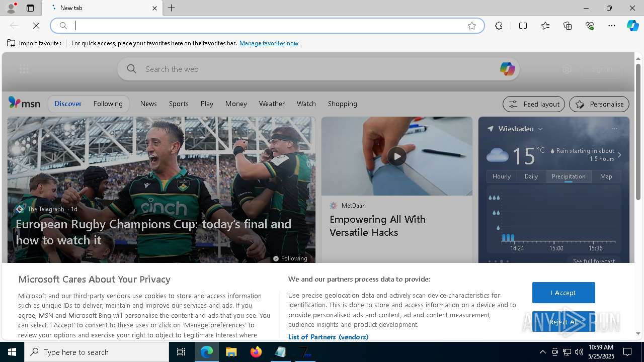Stop loading the page
This screenshot has width=644, height=362.
pyautogui.click(x=36, y=26)
